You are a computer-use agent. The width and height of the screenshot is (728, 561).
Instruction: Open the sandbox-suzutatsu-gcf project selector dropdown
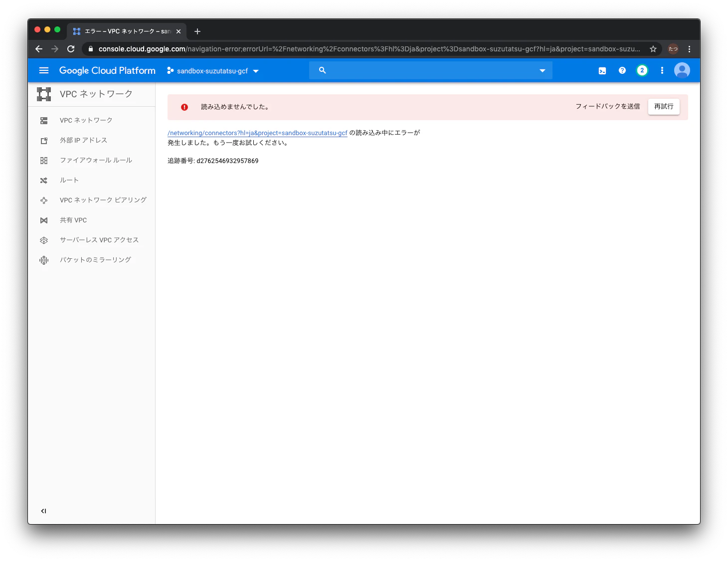pyautogui.click(x=213, y=71)
